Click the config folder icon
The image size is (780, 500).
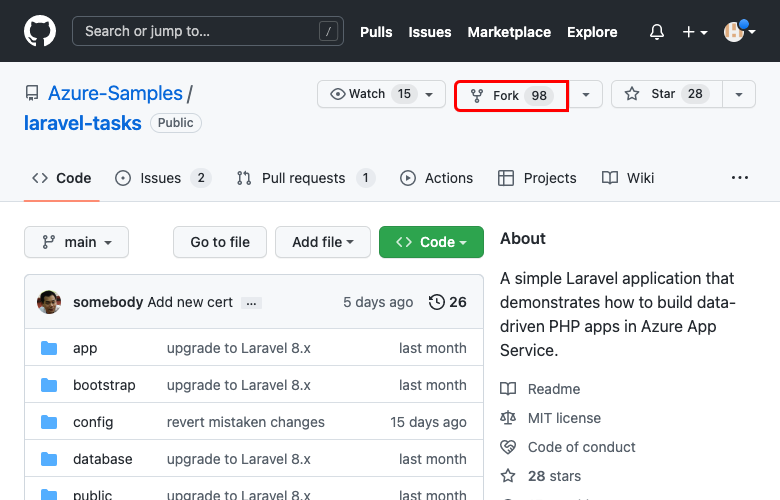point(49,423)
